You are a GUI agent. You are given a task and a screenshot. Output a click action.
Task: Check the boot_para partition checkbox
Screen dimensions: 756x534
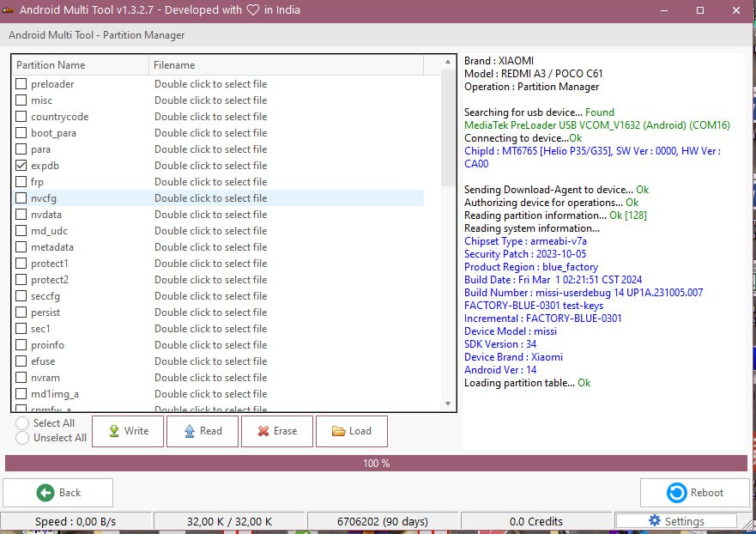pyautogui.click(x=21, y=133)
